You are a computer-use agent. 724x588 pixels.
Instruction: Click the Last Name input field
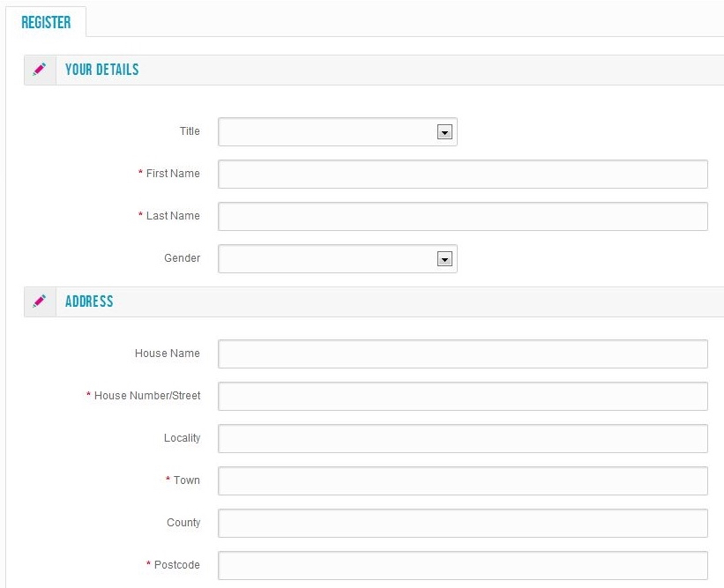coord(463,217)
